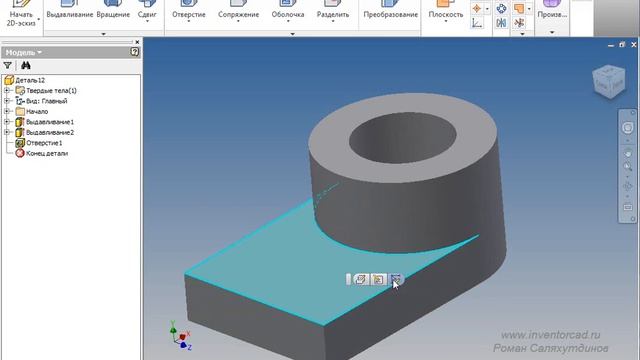Click the create sketch mini-toolbar icon
Screen dimensions: 640x360
[x=396, y=279]
